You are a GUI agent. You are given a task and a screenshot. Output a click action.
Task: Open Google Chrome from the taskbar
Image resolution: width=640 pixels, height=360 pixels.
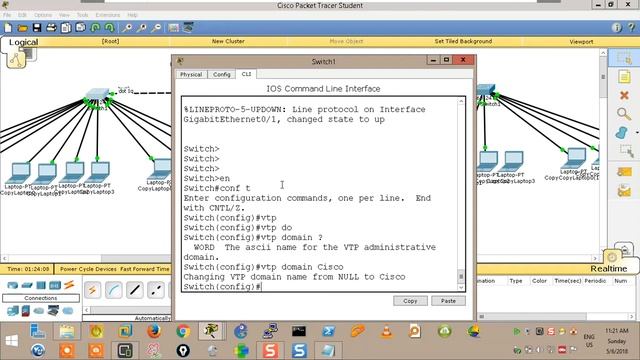pyautogui.click(x=183, y=331)
